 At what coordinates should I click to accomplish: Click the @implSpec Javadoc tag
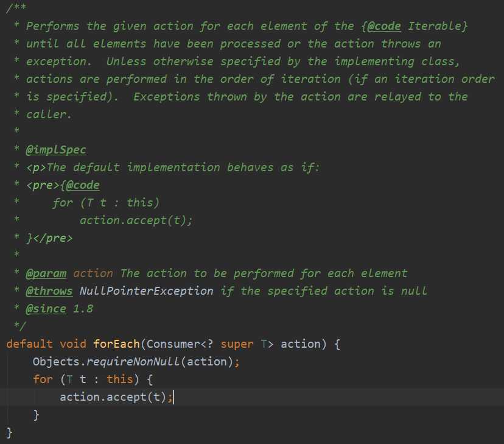(56, 150)
